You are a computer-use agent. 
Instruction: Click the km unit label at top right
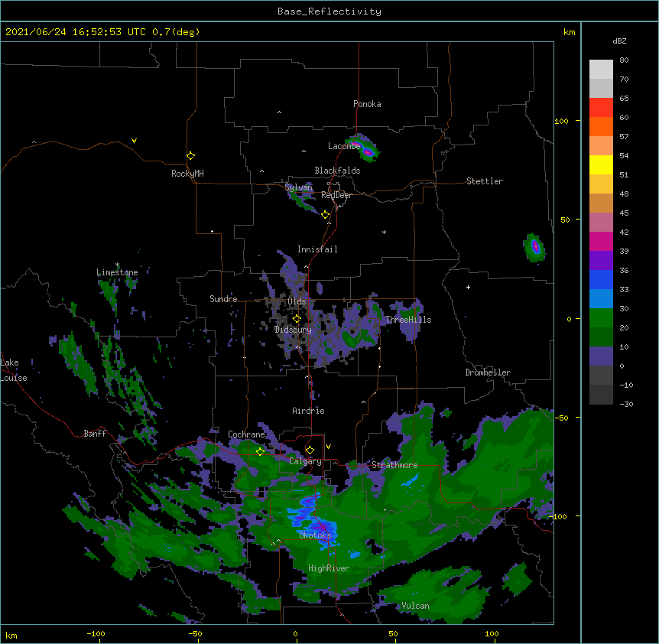pyautogui.click(x=570, y=32)
